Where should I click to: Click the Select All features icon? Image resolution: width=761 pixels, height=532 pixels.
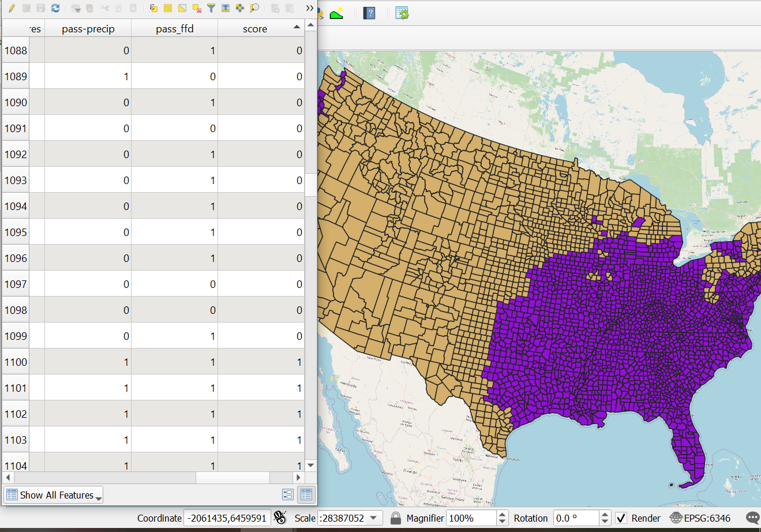point(167,8)
